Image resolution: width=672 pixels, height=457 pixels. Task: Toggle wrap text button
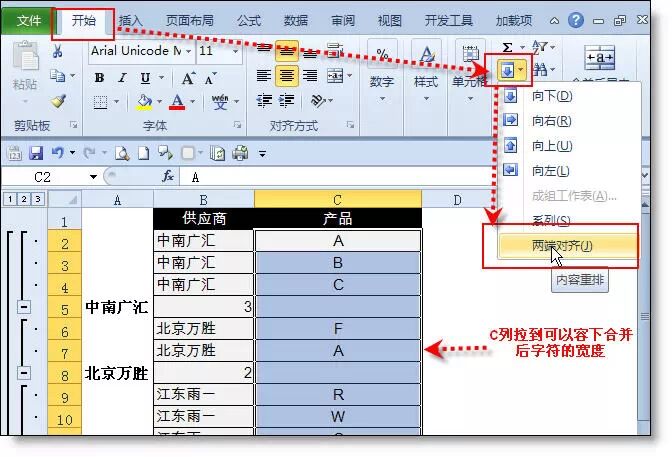[335, 50]
